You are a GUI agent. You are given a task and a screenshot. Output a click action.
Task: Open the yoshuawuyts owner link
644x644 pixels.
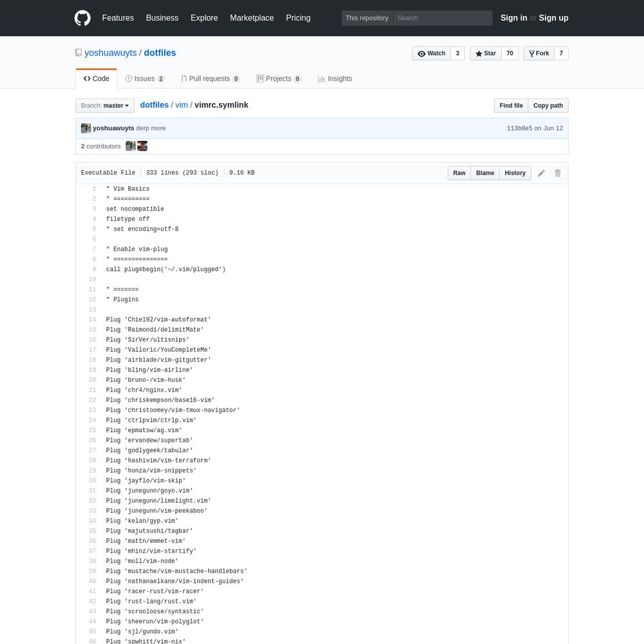click(x=111, y=53)
